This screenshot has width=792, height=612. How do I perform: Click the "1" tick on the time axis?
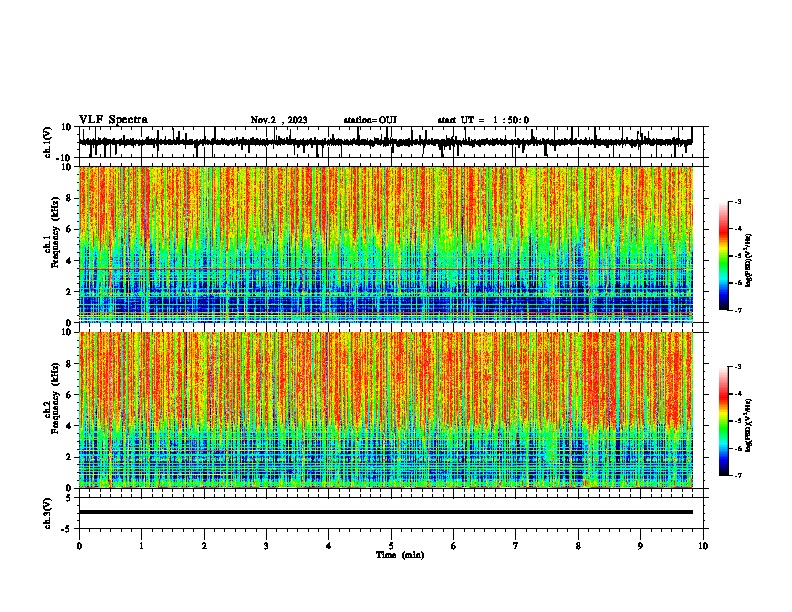141,546
